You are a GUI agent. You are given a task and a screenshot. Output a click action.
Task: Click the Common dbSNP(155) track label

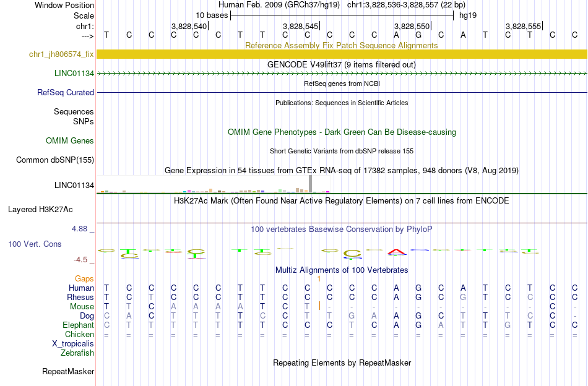pyautogui.click(x=54, y=160)
